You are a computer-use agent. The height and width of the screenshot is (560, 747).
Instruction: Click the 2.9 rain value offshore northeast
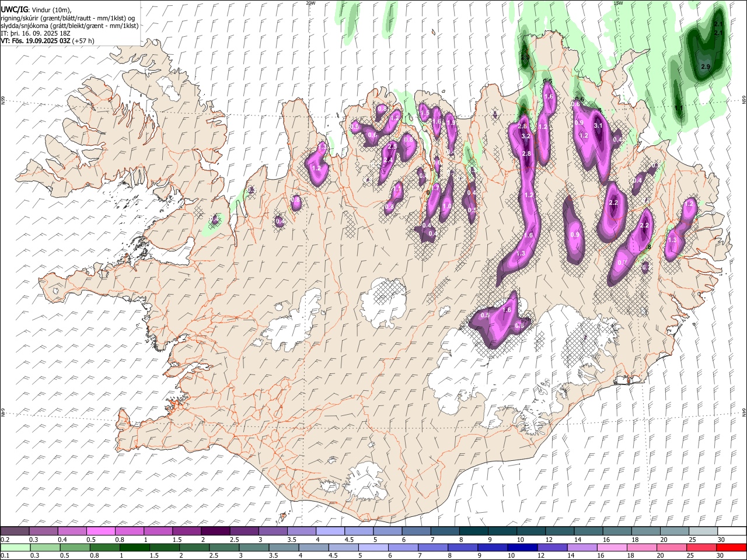pyautogui.click(x=705, y=67)
